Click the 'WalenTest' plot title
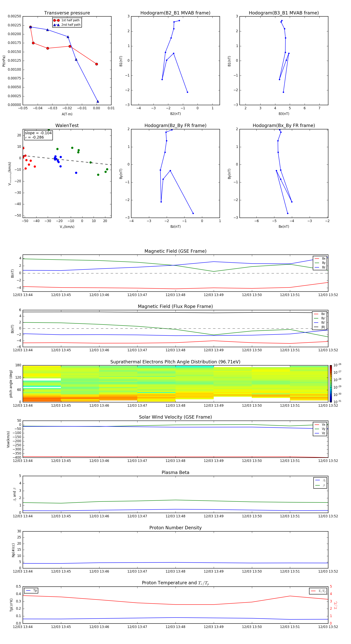 67,125
